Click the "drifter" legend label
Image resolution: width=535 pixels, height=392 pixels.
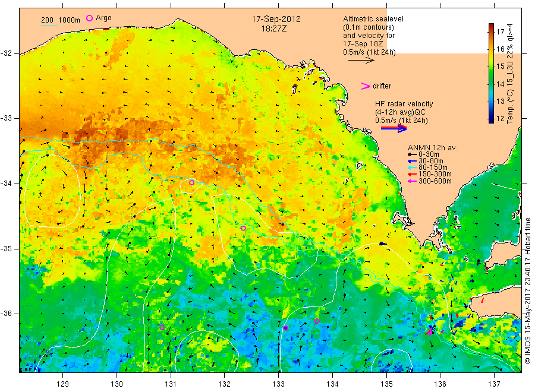pyautogui.click(x=382, y=86)
